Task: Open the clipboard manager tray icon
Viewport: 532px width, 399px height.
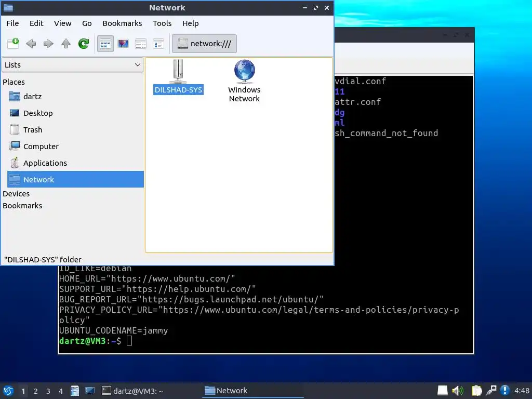Action: pos(477,391)
